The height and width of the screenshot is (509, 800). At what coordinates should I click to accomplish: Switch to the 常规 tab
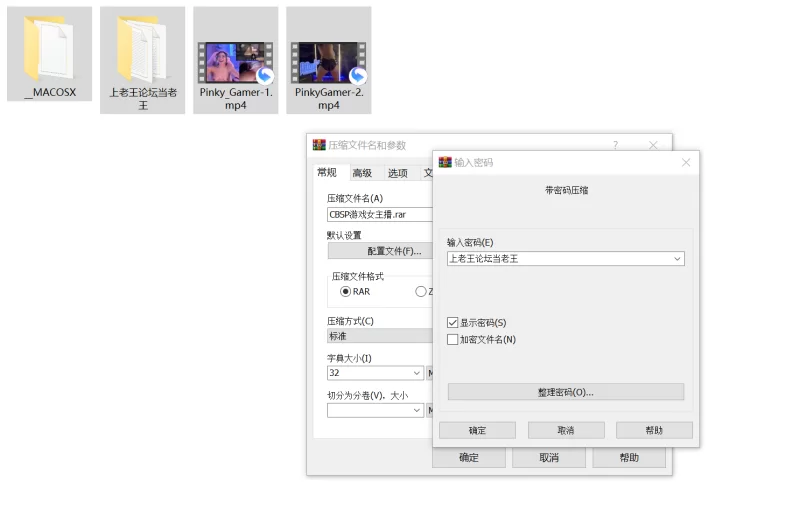pyautogui.click(x=327, y=172)
